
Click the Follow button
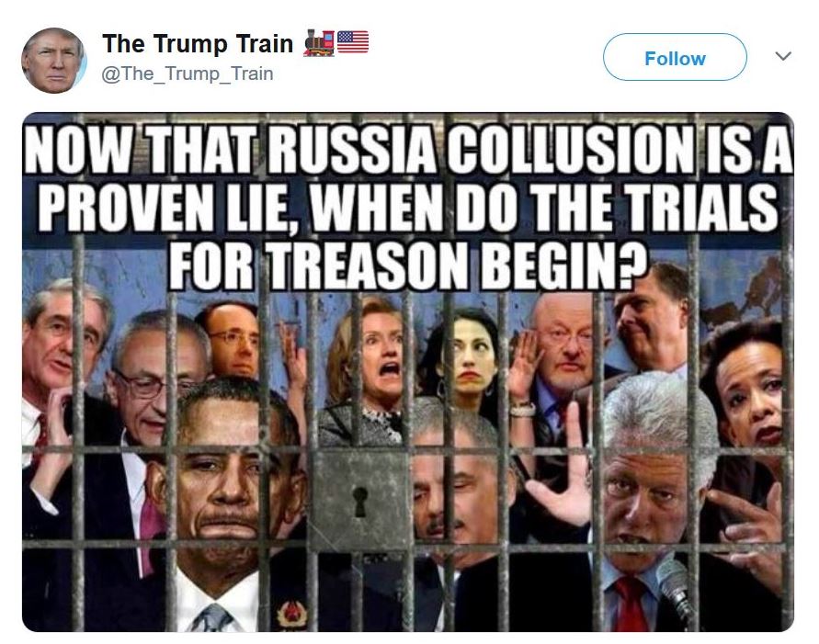pyautogui.click(x=675, y=57)
